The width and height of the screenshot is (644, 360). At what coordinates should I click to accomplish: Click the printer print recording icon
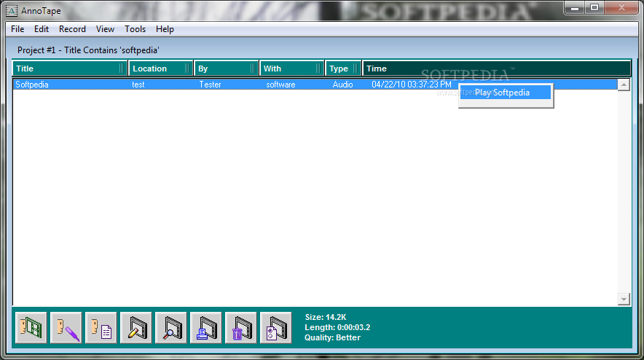205,327
